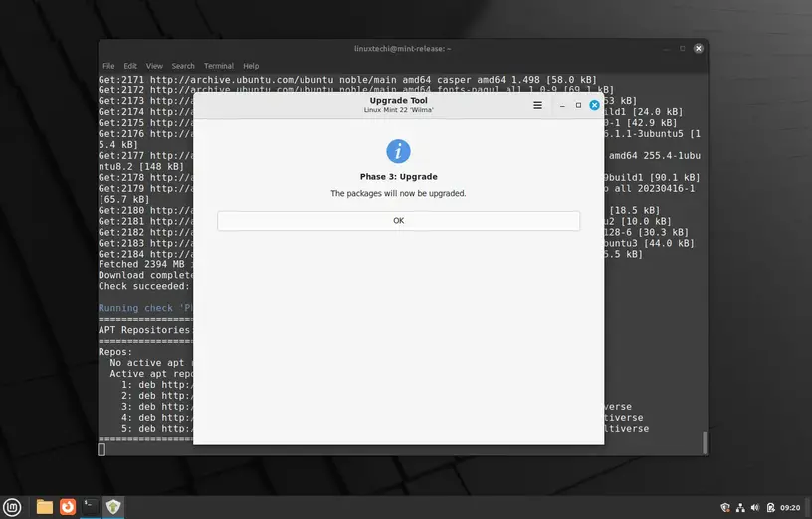Click the blue info icon above Phase 3
Image resolution: width=812 pixels, height=519 pixels.
click(x=398, y=151)
